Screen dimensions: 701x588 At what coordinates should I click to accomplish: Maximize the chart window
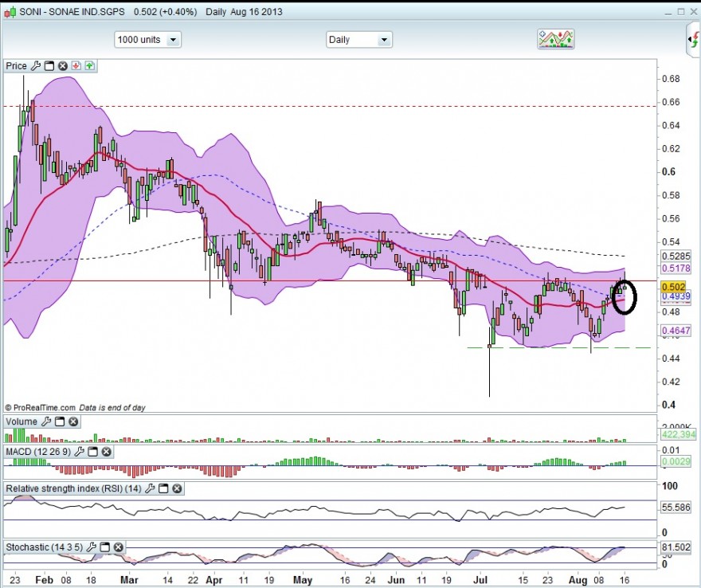[681, 12]
